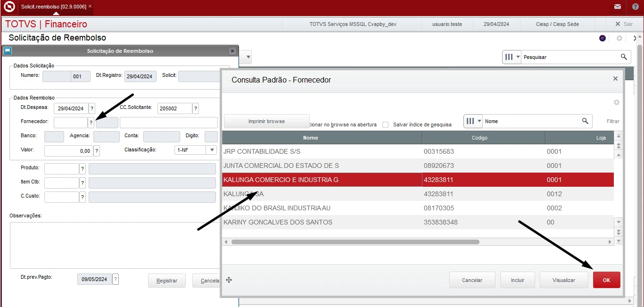Expand the Classificação 1-NF dropdown
This screenshot has width=644, height=307.
pos(212,150)
